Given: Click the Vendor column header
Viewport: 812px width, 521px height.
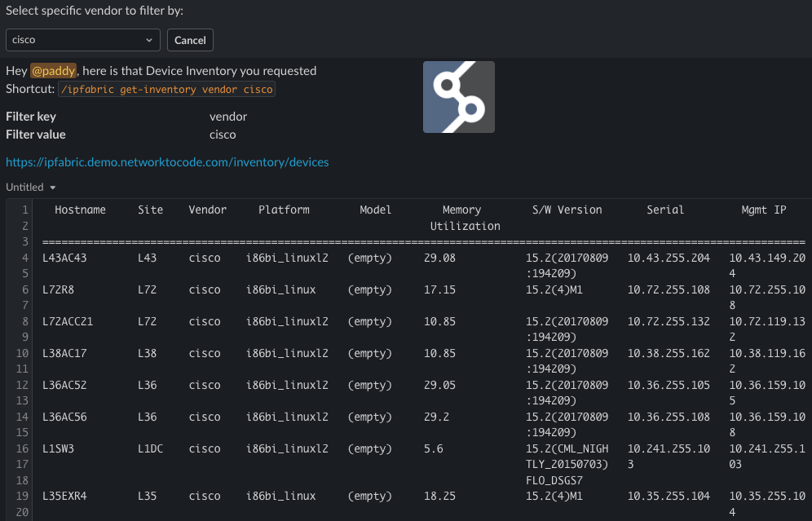Looking at the screenshot, I should click(208, 210).
